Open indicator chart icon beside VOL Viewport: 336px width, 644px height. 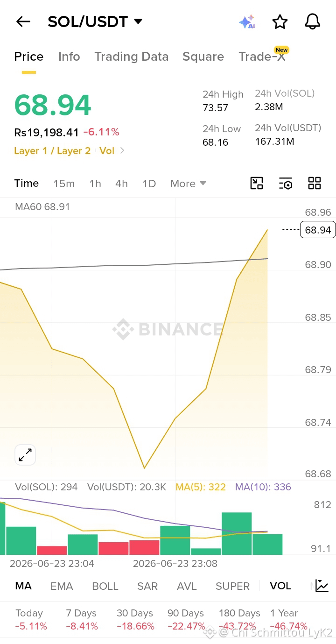(x=322, y=586)
